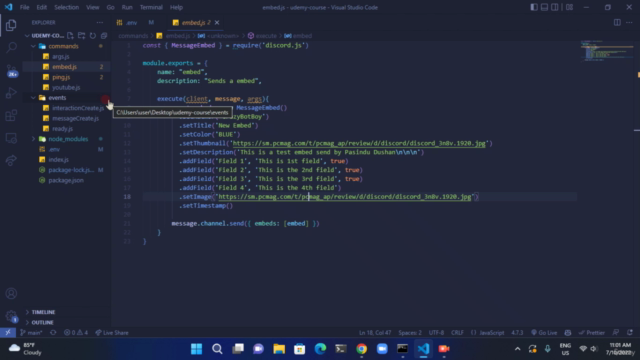Open Google Chrome from taskbar
Viewport: 640px width, 360px height.
[361, 349]
